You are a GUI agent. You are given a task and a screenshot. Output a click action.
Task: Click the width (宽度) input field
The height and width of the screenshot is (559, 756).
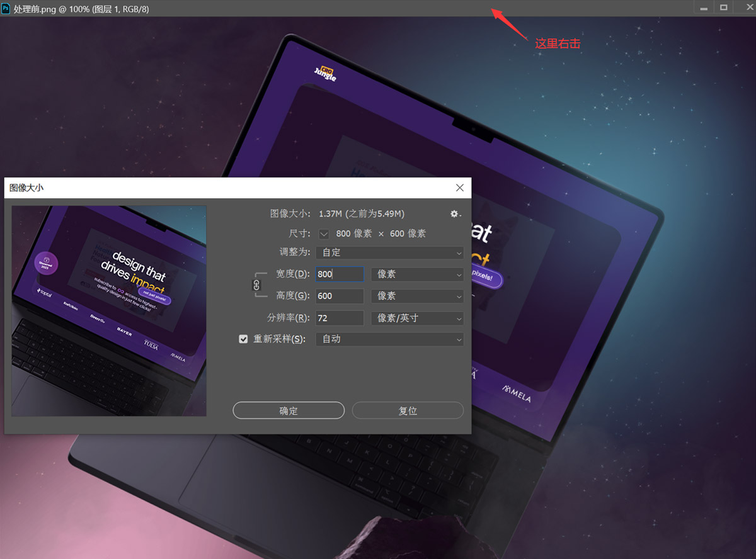tap(340, 274)
